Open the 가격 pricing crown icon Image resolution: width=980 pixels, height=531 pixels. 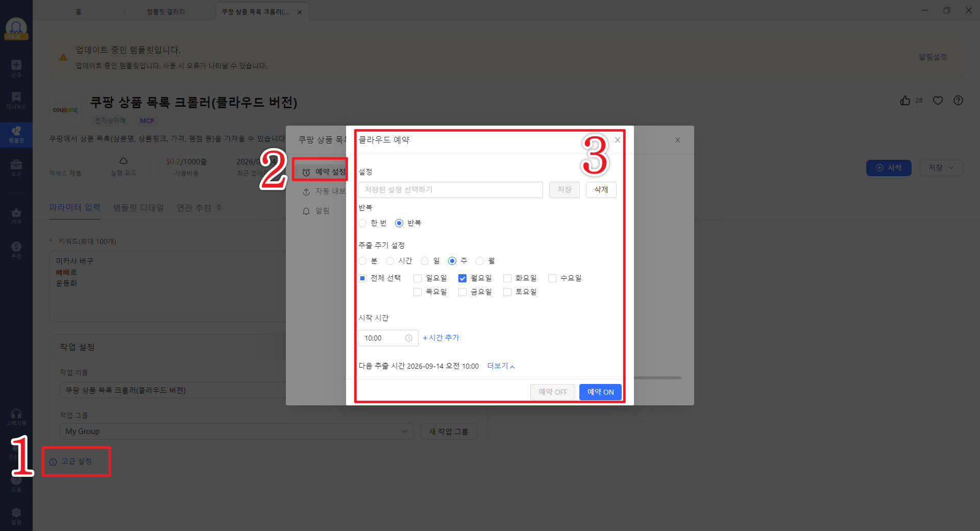(16, 216)
